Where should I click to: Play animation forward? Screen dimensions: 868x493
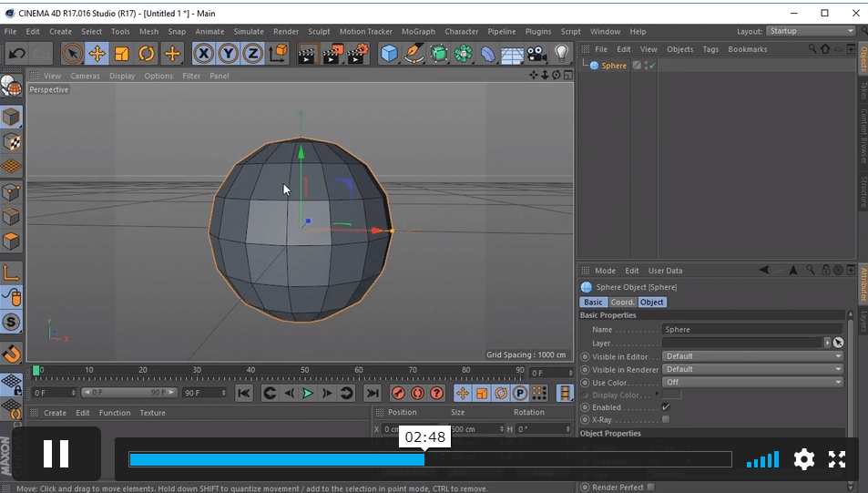tap(308, 394)
